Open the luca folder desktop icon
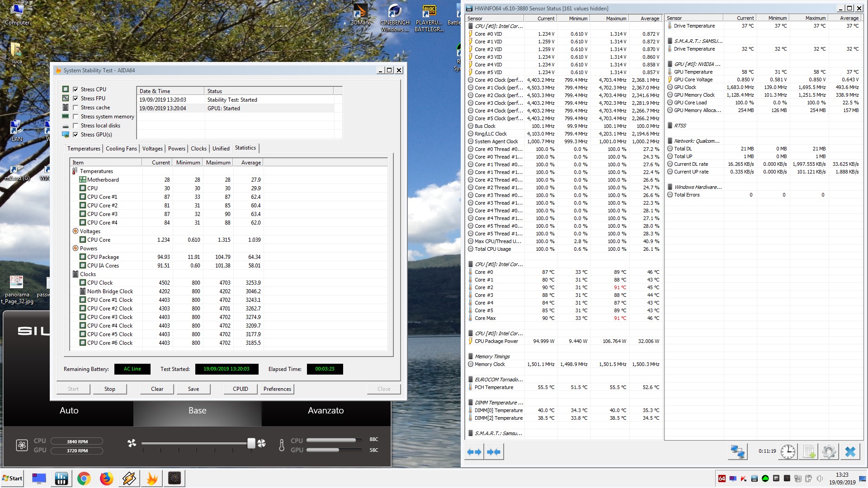Screen dimensions: 868x488 17,53
